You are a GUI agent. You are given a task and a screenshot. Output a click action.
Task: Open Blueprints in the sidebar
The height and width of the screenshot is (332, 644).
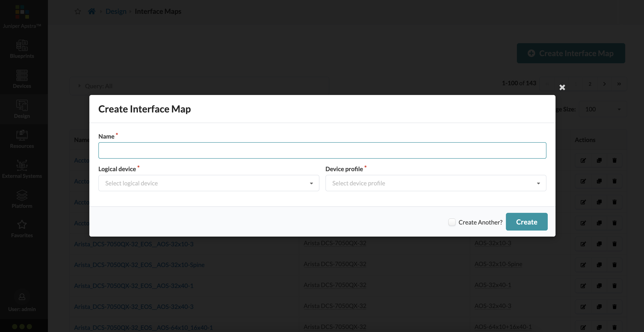tap(22, 49)
